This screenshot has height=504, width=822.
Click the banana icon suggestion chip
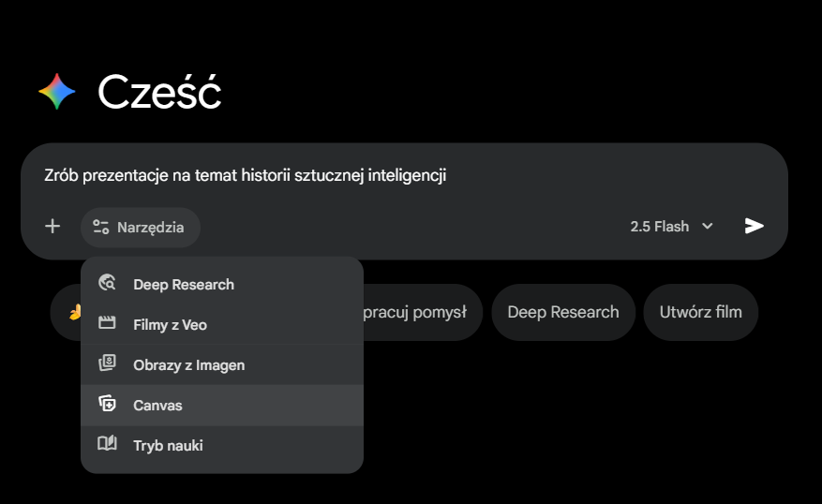[73, 312]
